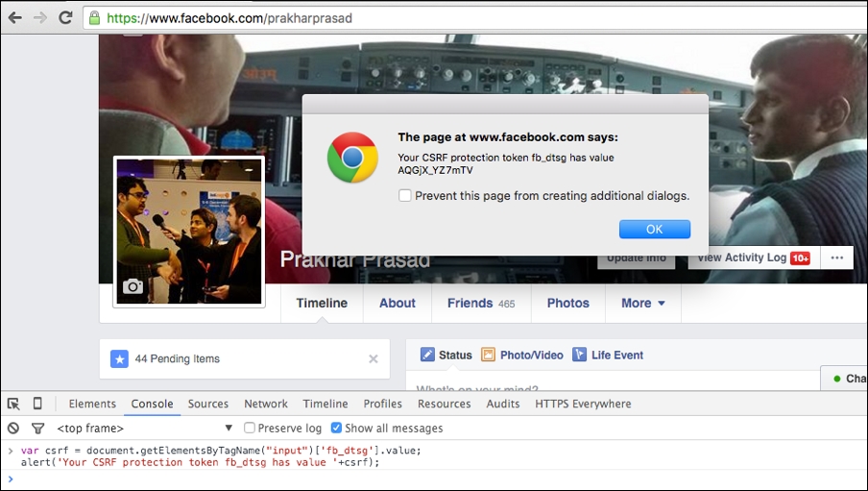
Task: Switch to the Elements DevTools tab
Action: click(x=92, y=404)
